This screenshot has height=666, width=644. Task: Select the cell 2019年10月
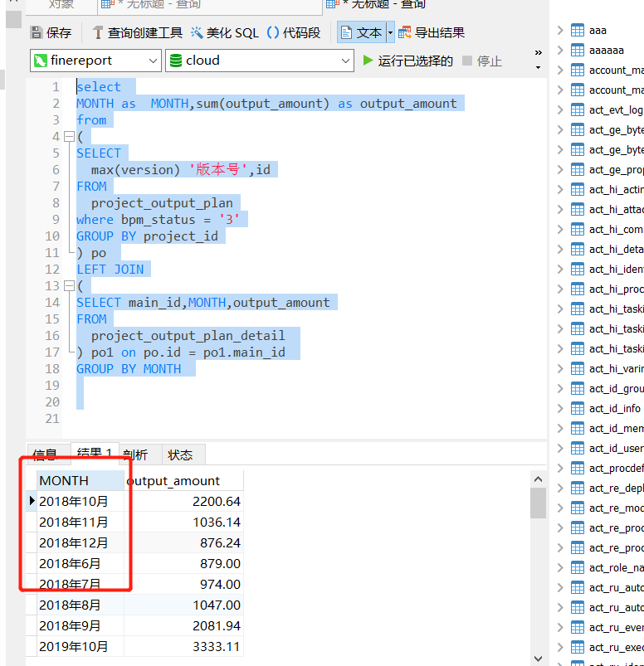(80, 646)
